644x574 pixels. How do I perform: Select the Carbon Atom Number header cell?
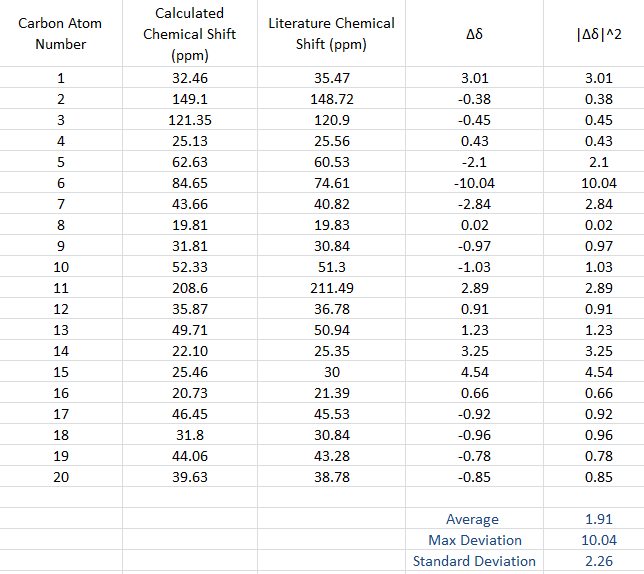point(61,33)
